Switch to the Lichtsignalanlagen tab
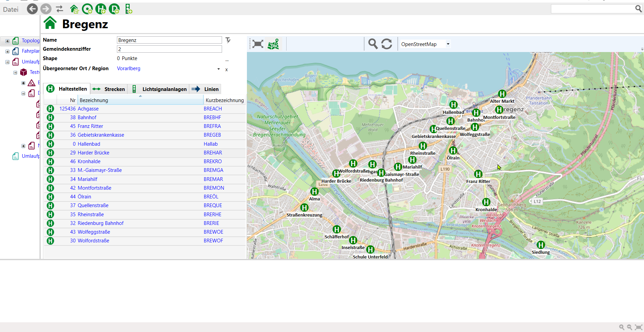Image resolution: width=644 pixels, height=332 pixels. tap(159, 89)
